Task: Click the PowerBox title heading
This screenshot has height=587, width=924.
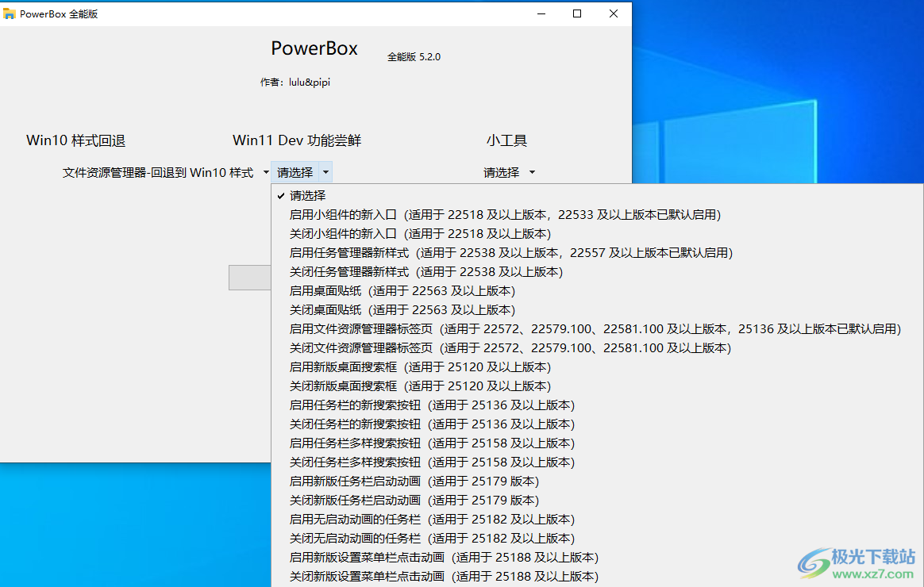Action: pos(314,48)
